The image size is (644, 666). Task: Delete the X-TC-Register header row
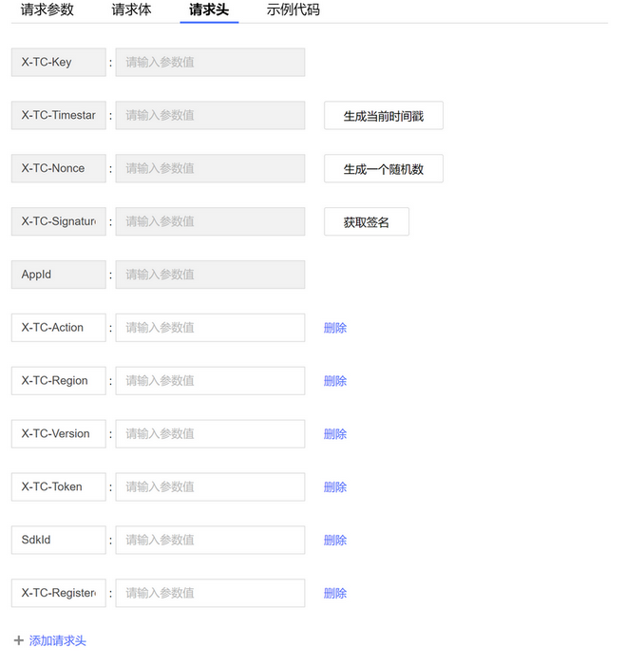[335, 593]
